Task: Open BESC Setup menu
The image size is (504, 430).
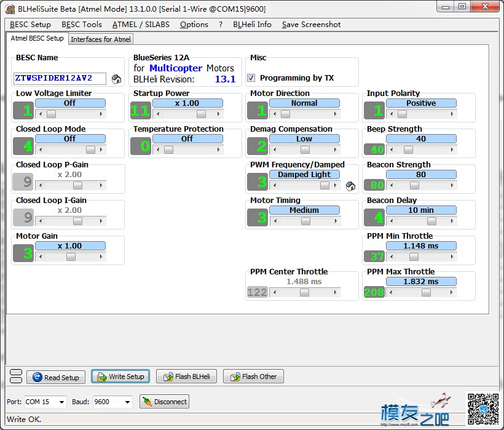Action: [30, 25]
